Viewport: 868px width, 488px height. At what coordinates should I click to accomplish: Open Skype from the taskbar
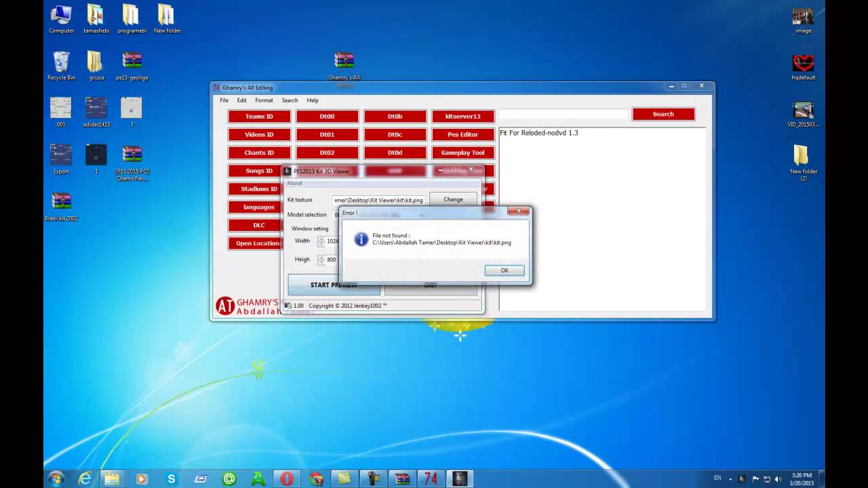(x=171, y=479)
